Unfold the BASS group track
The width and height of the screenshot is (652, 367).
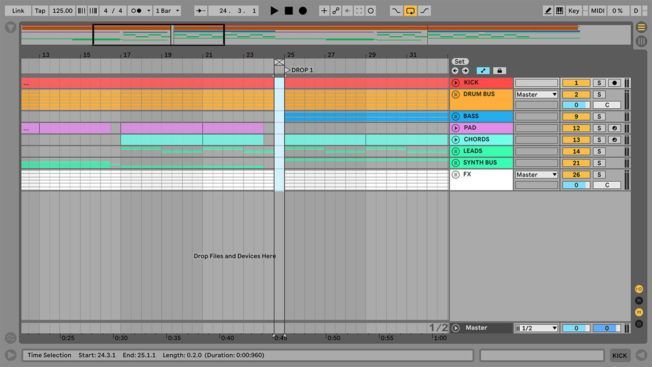click(456, 116)
